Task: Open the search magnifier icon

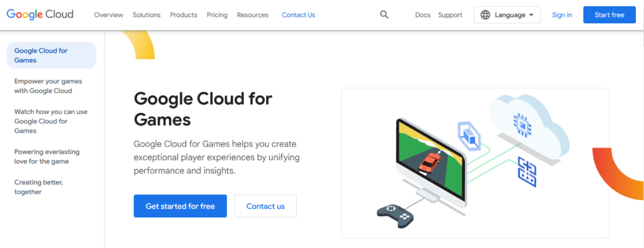Action: click(x=384, y=15)
